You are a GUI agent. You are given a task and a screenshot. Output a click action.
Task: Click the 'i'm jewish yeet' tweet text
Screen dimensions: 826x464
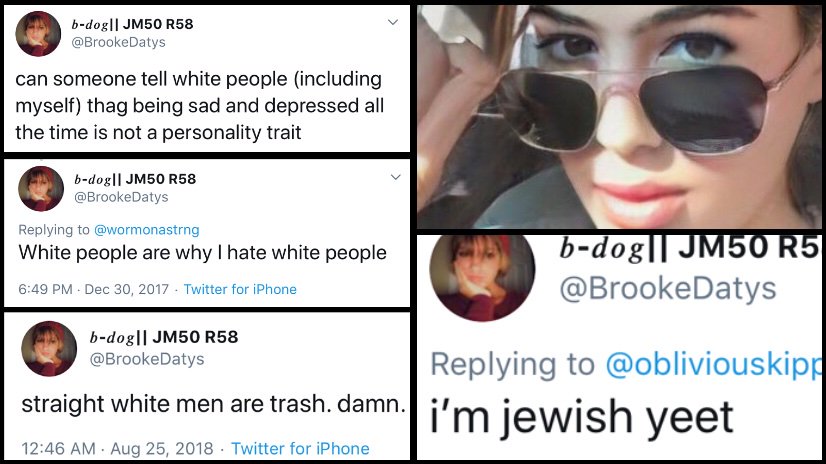click(582, 417)
